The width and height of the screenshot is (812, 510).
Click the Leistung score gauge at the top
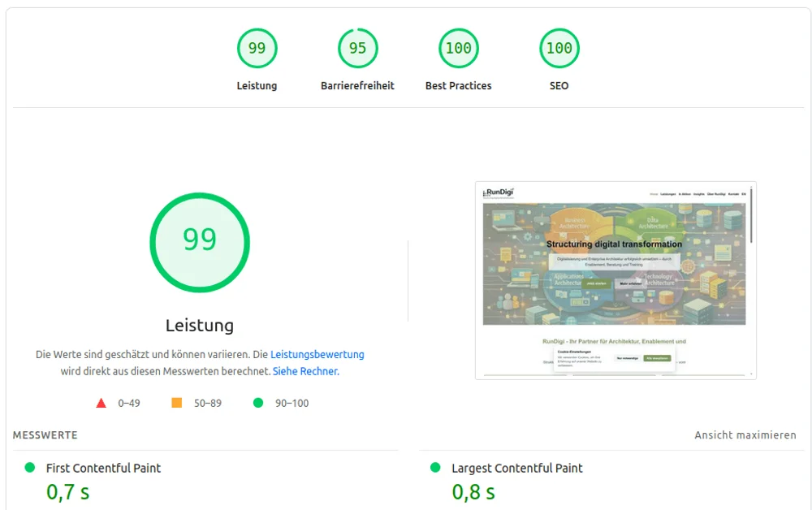click(257, 48)
